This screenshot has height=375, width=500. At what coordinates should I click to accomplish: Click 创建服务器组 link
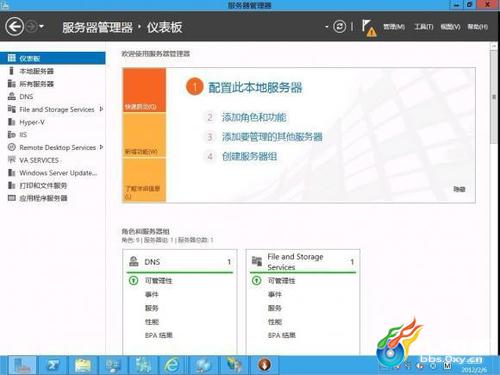(x=249, y=156)
